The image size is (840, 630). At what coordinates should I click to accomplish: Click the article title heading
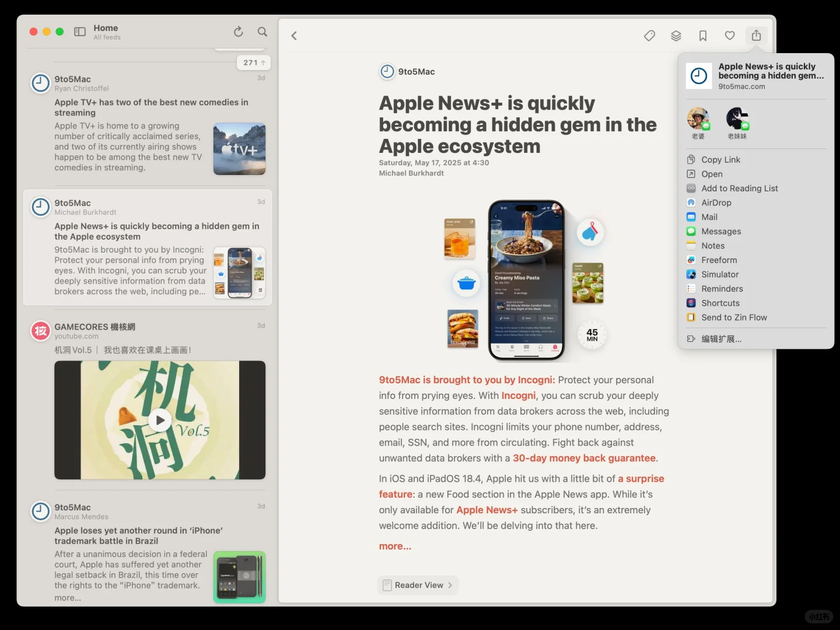[517, 124]
